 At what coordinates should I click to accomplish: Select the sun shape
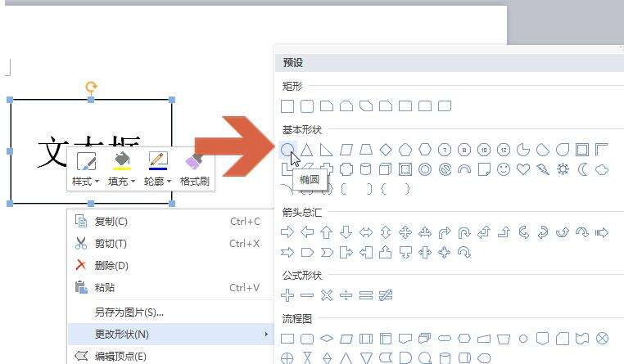tap(563, 169)
